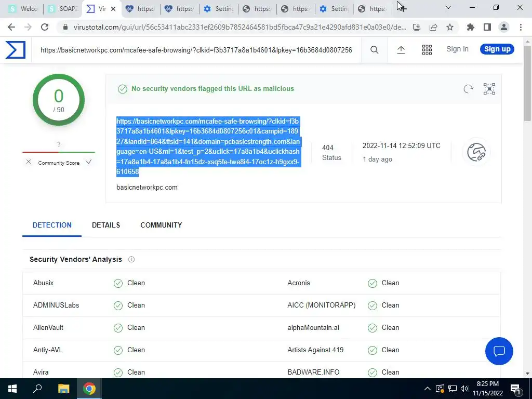Click the Sign in link
The height and width of the screenshot is (399, 532).
coord(457,49)
